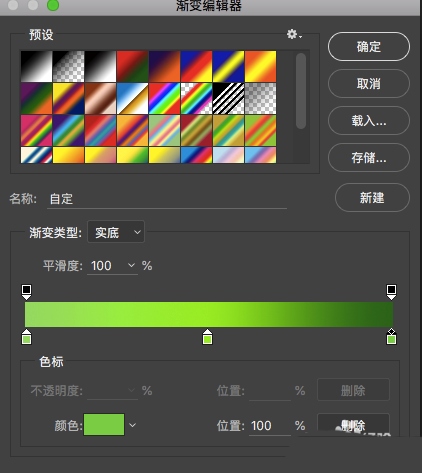Select the middle color stop below gradient bar
Viewport: 422px width, 473px height.
(x=207, y=337)
